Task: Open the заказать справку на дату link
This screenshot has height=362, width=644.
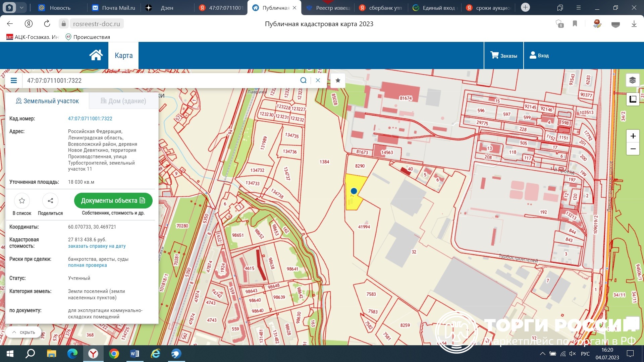Action: coord(97,246)
